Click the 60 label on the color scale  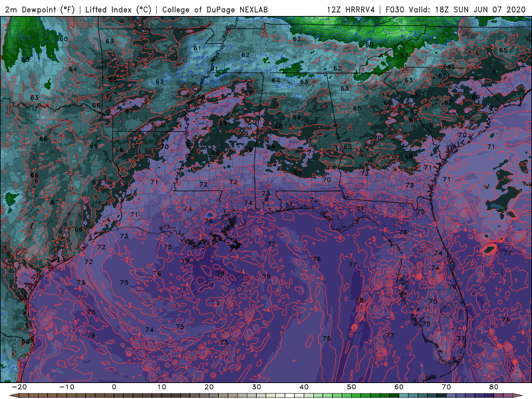tap(399, 387)
